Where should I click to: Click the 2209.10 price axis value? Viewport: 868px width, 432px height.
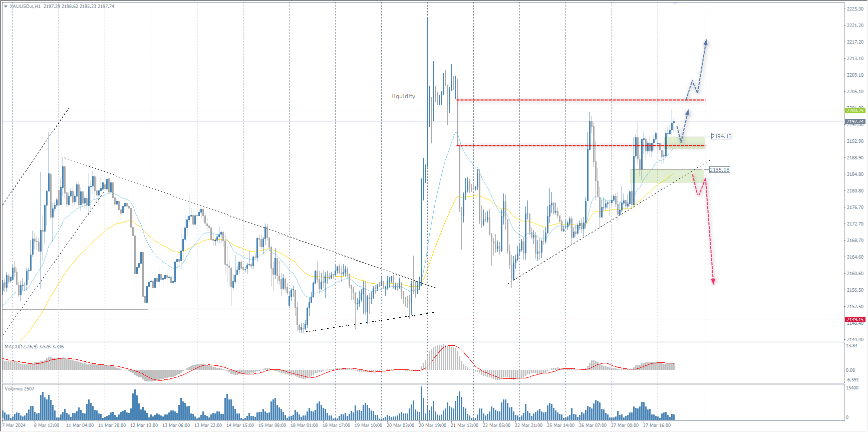click(855, 75)
